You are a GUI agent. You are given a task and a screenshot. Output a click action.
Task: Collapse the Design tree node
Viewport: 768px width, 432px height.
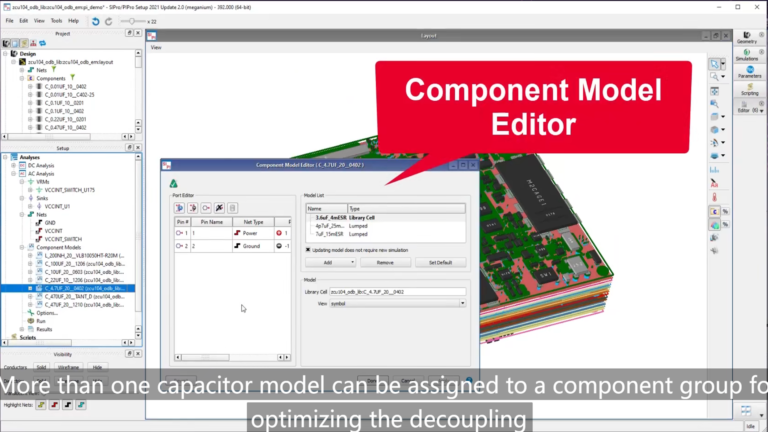coord(5,53)
